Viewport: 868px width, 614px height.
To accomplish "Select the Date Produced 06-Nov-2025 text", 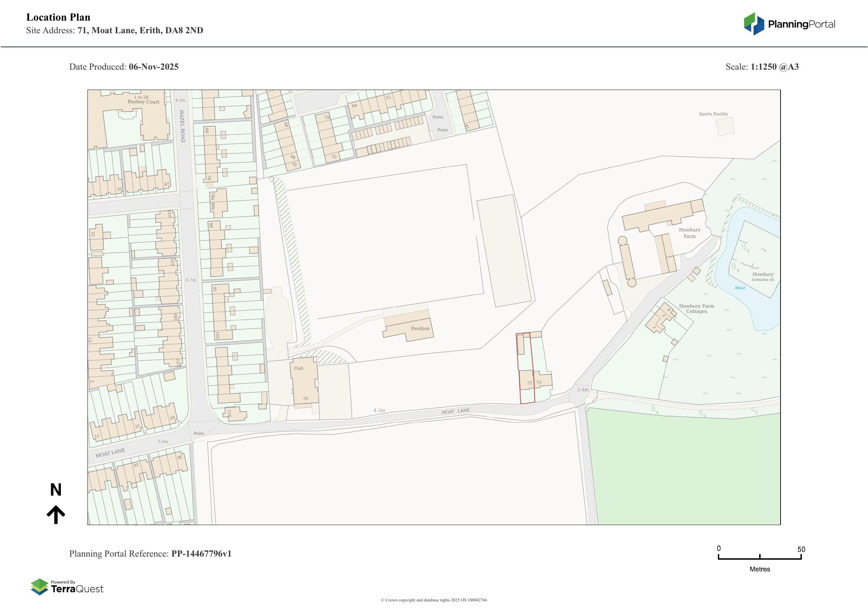I will point(124,67).
